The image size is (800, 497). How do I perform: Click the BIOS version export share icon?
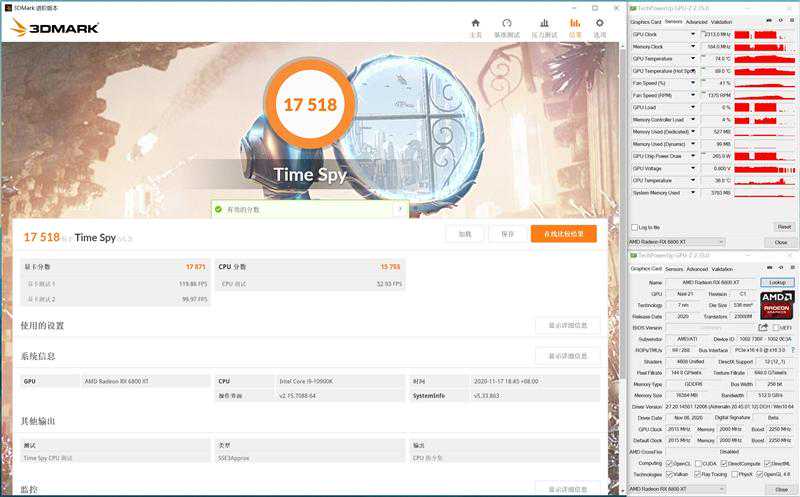coord(763,327)
